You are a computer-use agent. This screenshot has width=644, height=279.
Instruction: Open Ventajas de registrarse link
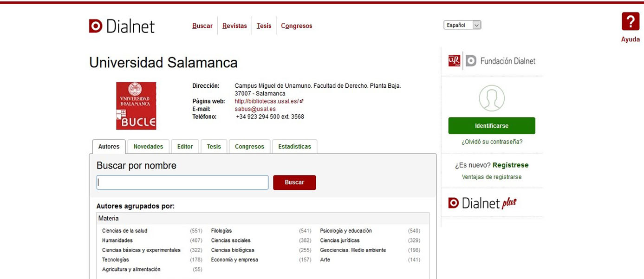492,177
